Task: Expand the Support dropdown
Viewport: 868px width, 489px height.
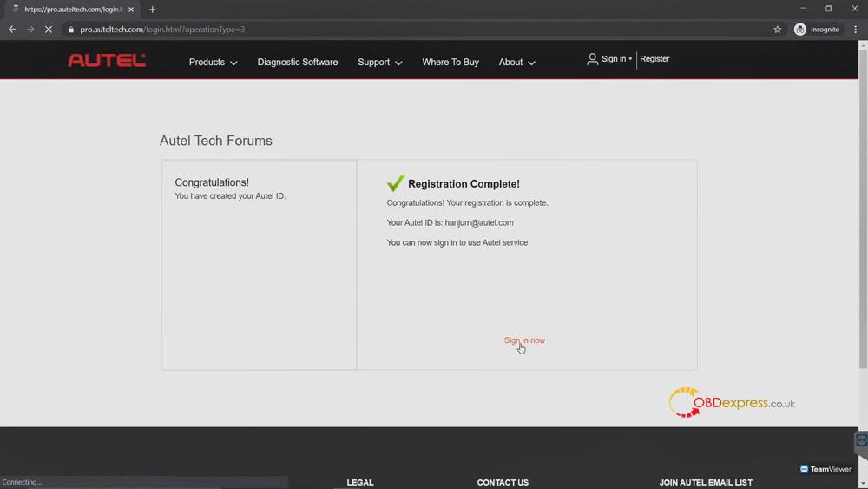Action: point(380,62)
